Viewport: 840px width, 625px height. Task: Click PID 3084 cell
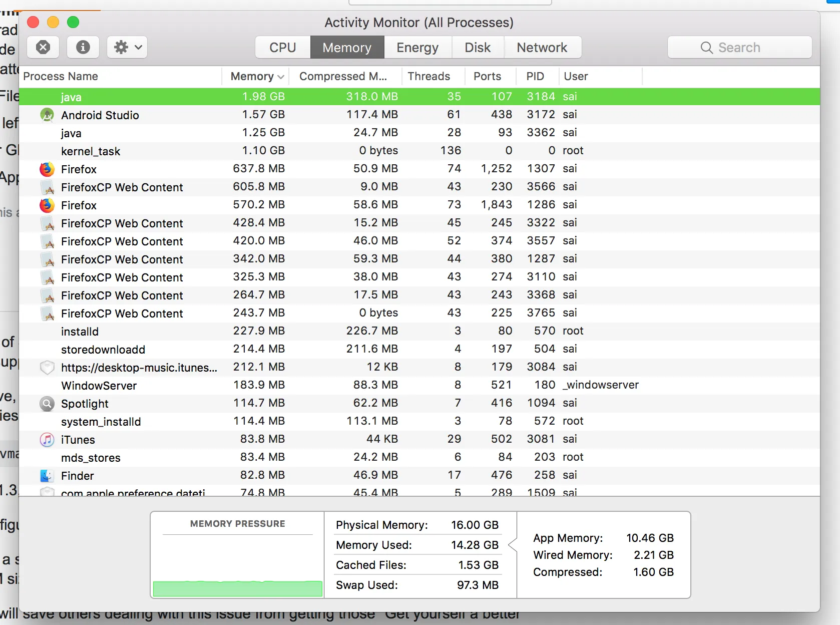541,367
